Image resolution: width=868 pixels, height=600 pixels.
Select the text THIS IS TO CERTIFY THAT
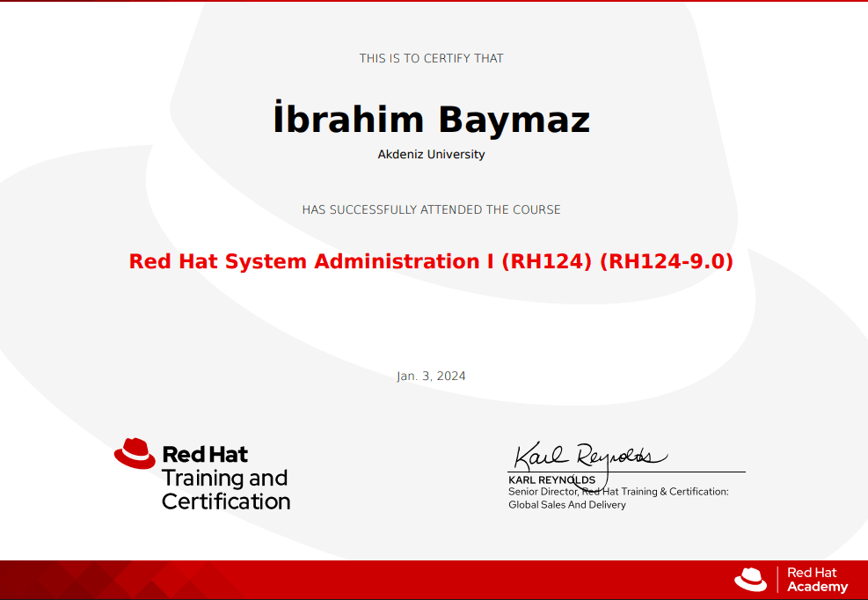[x=432, y=58]
